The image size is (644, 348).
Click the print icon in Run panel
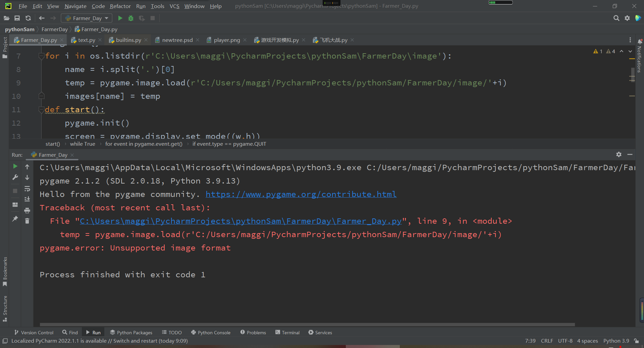[x=27, y=210]
